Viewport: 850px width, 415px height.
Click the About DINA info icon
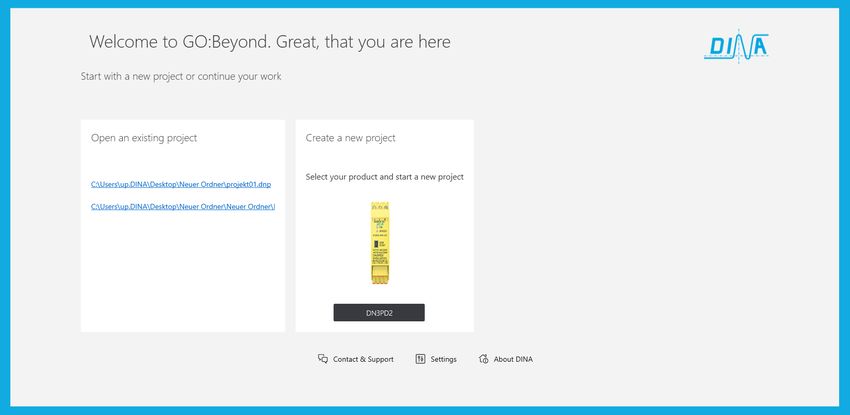coord(484,359)
